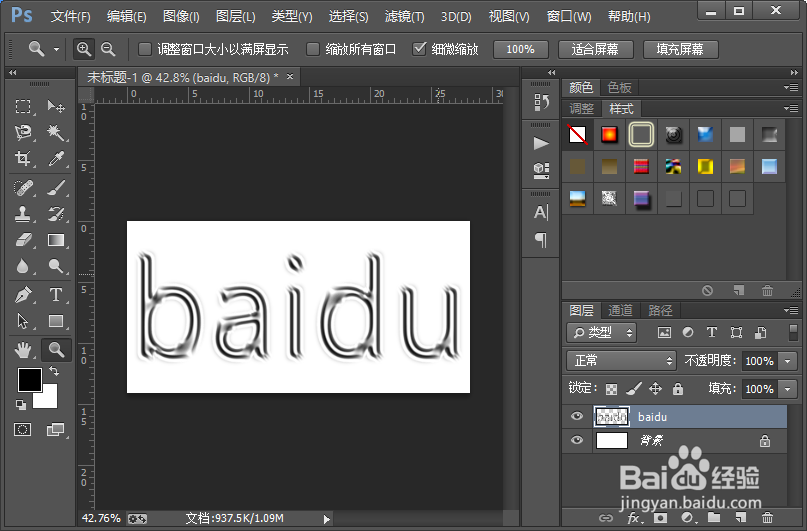Select the Crop tool
807x531 pixels.
pos(23,158)
